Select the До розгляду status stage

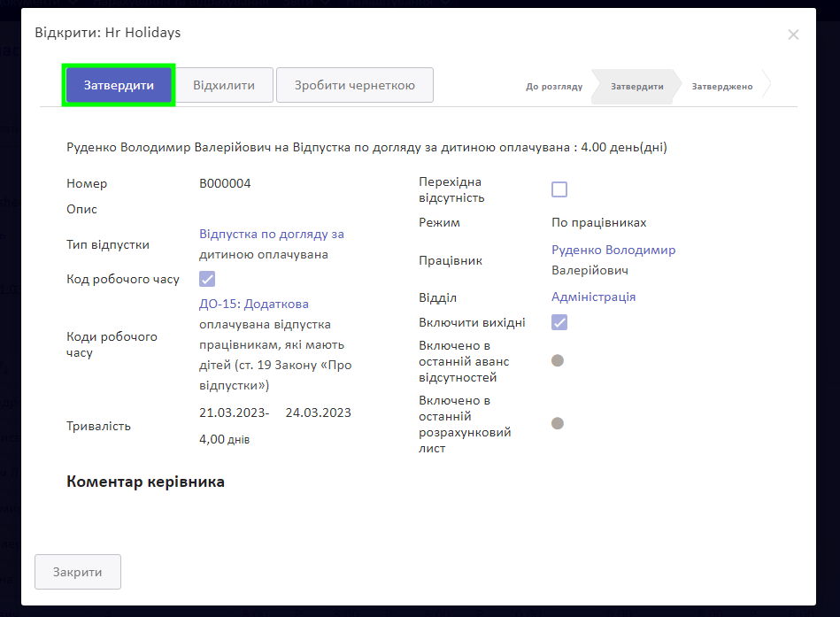click(554, 87)
